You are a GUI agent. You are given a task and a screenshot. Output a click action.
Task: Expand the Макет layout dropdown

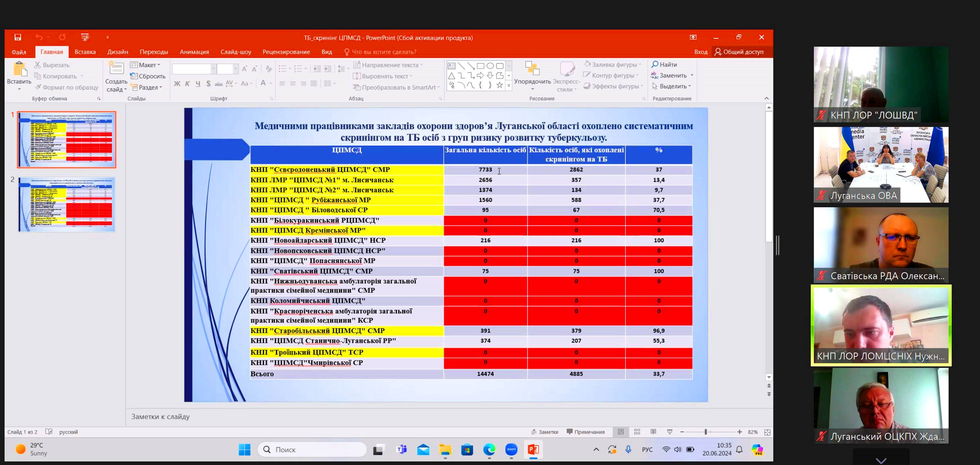[145, 65]
